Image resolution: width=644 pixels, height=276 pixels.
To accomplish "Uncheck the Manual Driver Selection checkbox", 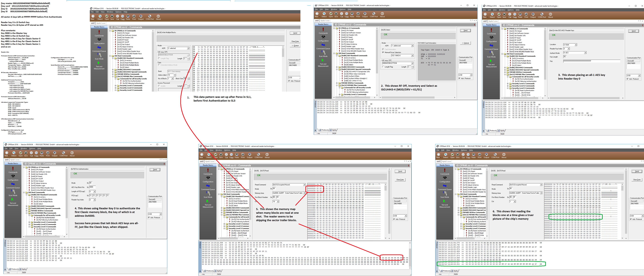I will click(x=383, y=52).
